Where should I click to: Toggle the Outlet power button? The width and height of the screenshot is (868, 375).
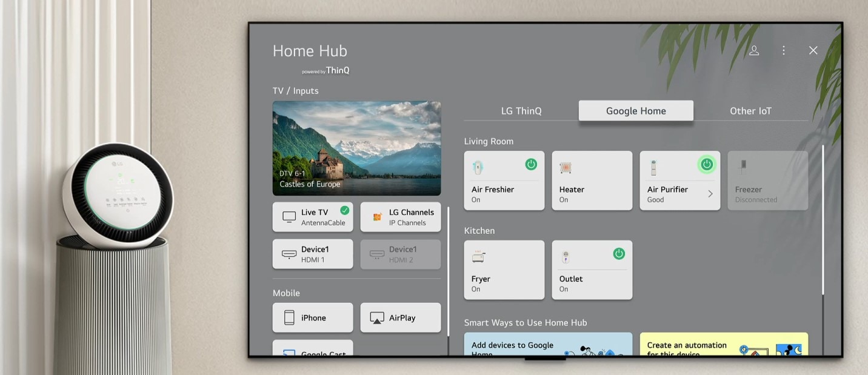(x=619, y=254)
